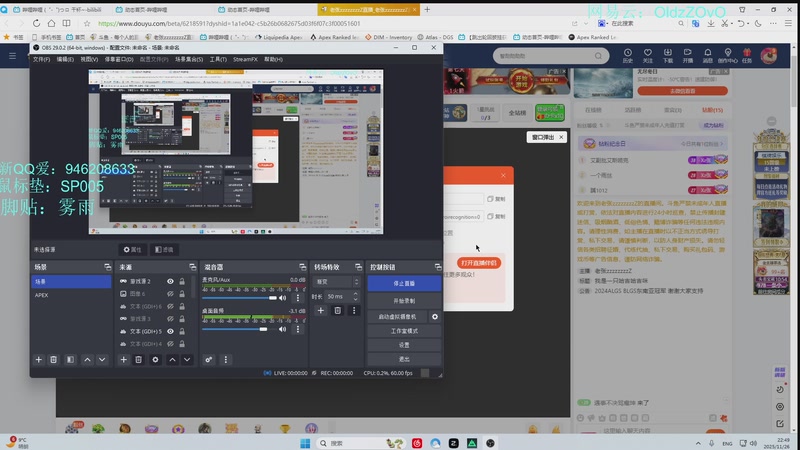Image resolution: width=800 pixels, height=450 pixels.
Task: Open 文件(F) menu in OBS
Action: pyautogui.click(x=41, y=60)
